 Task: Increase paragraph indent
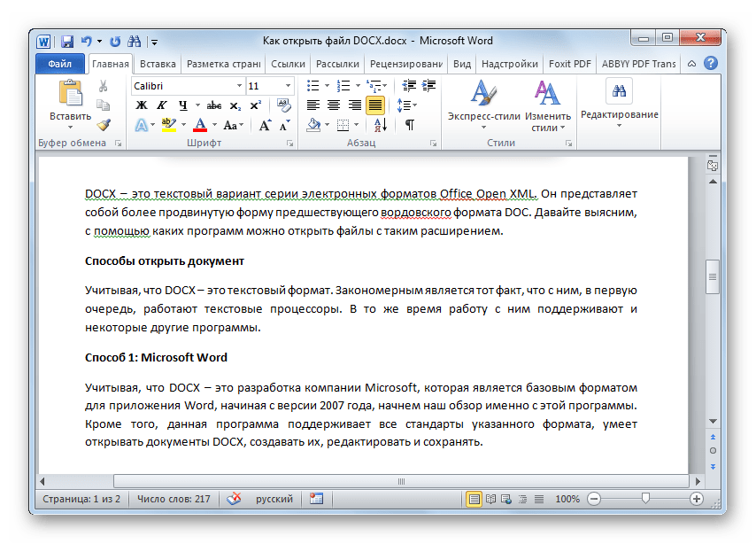click(x=428, y=86)
